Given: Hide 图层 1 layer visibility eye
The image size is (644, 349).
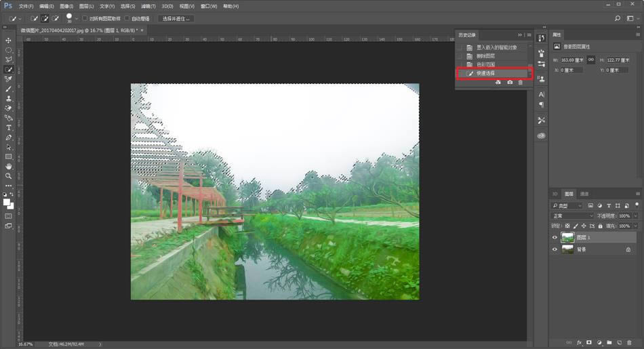Looking at the screenshot, I should point(555,237).
